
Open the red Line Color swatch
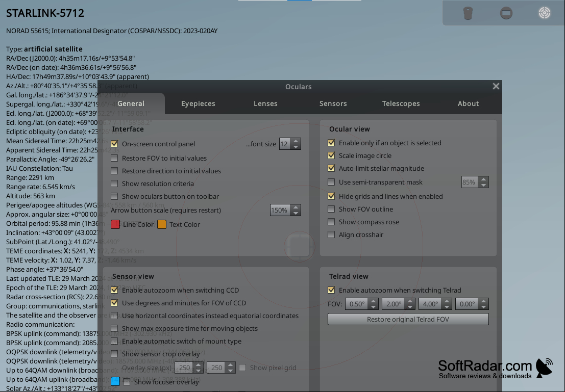115,224
